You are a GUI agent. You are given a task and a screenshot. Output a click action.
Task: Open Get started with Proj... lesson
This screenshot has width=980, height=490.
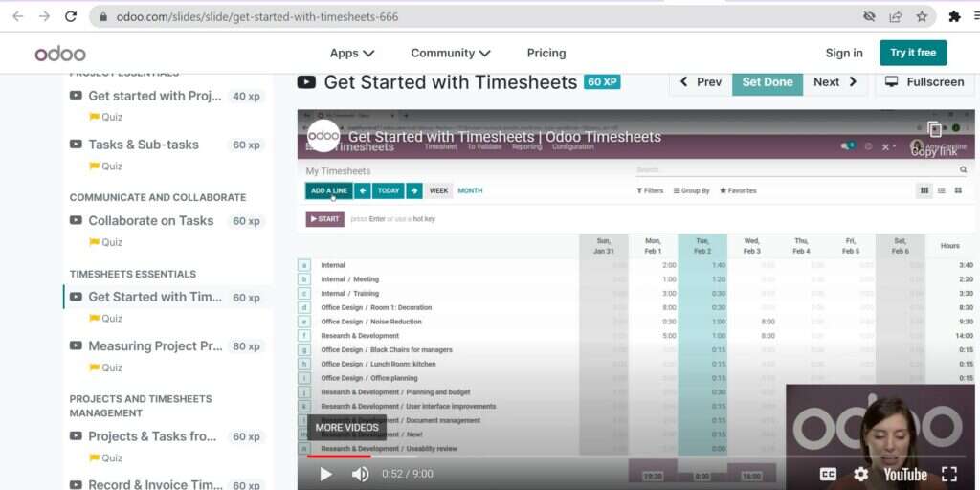coord(154,96)
